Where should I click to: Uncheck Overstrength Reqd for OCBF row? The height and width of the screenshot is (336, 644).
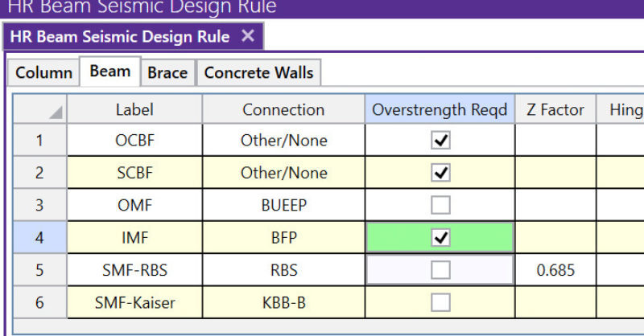[x=440, y=141]
